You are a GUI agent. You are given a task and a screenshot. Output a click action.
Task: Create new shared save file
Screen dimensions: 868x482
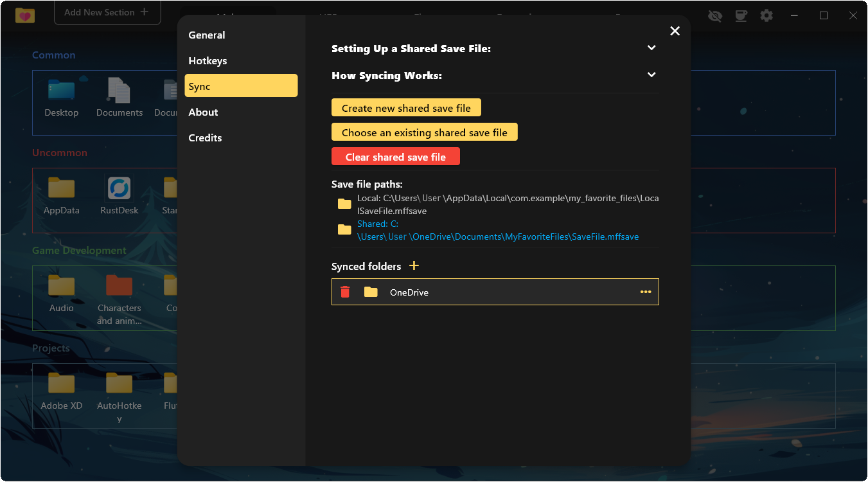pos(406,108)
